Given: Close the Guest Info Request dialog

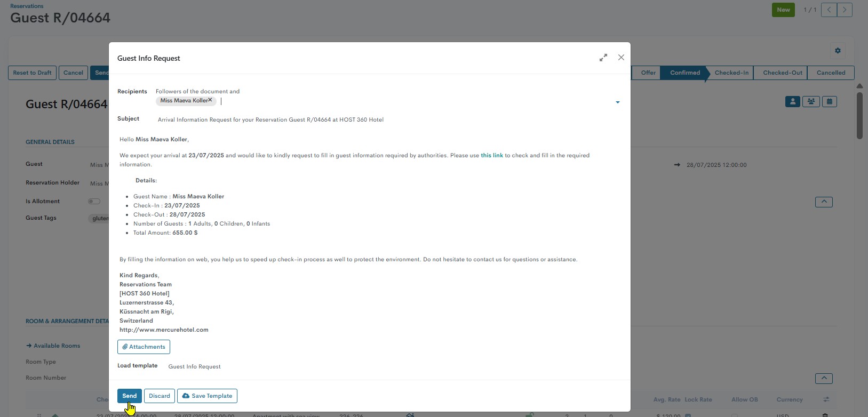Looking at the screenshot, I should click(x=621, y=58).
